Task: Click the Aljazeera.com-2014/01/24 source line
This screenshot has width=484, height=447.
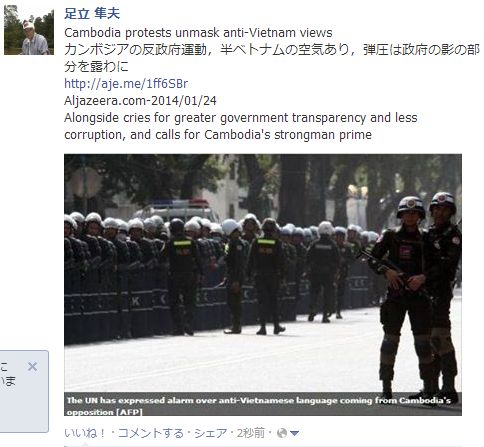Action: (140, 101)
